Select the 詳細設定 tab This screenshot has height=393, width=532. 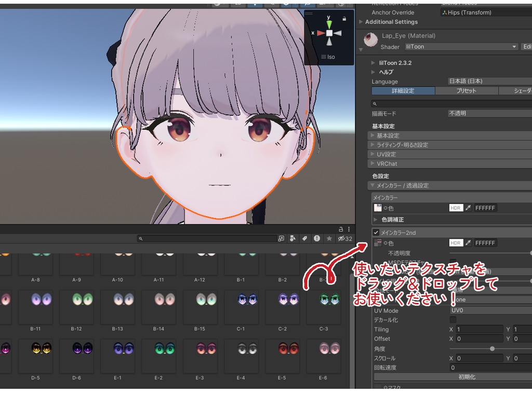[x=403, y=90]
